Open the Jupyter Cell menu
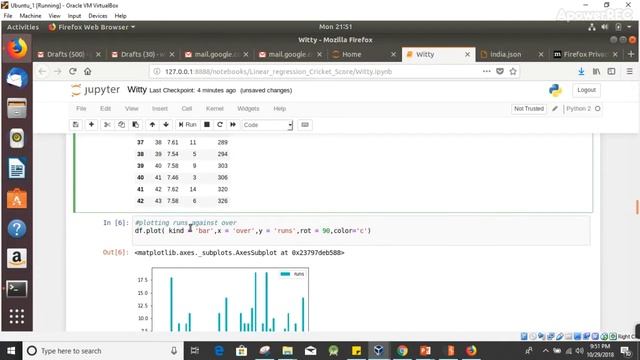 [187, 109]
